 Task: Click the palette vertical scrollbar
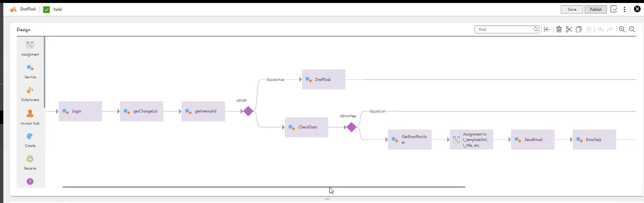[45, 72]
